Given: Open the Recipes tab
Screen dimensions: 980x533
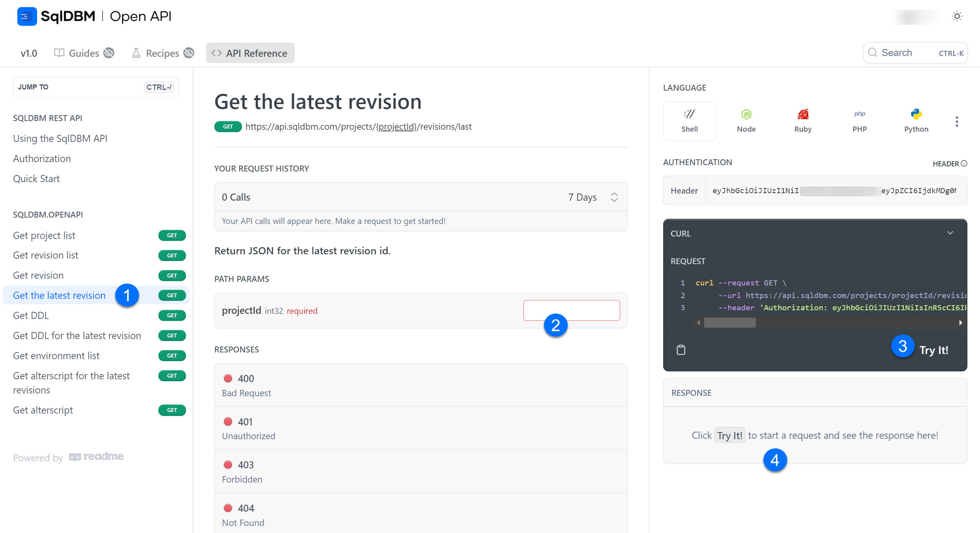Looking at the screenshot, I should click(162, 53).
